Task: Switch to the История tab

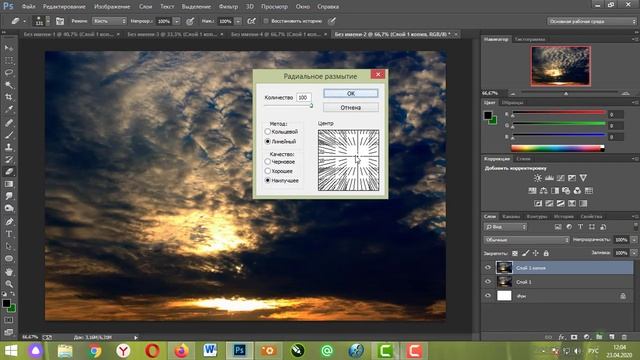Action: pos(564,217)
